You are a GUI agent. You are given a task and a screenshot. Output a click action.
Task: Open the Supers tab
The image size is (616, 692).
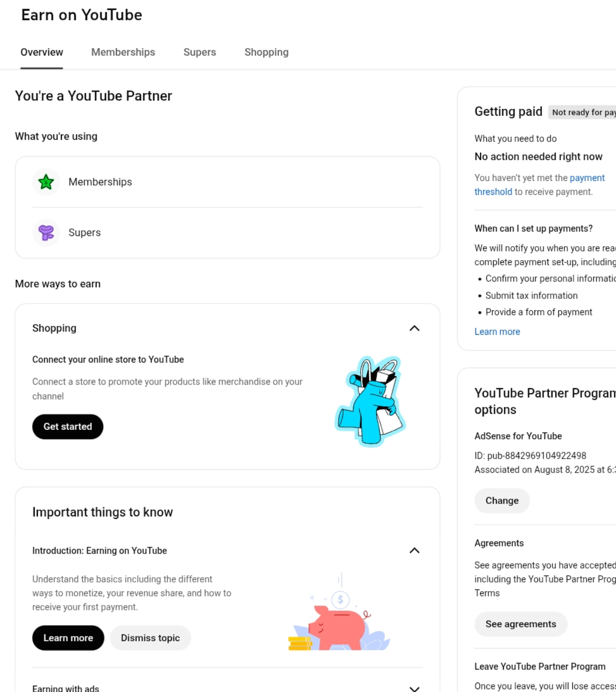[x=200, y=52]
